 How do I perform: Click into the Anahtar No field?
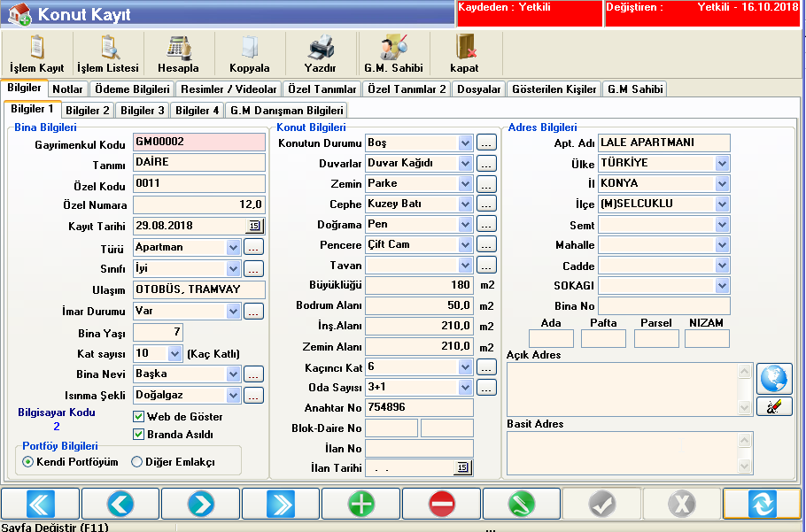[419, 407]
